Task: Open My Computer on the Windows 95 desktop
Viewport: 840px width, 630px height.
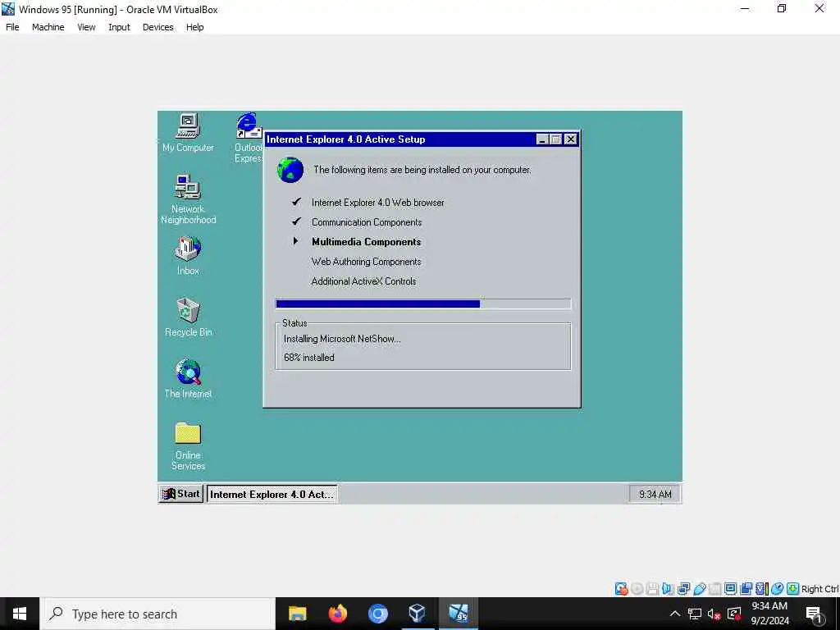Action: coord(188,132)
